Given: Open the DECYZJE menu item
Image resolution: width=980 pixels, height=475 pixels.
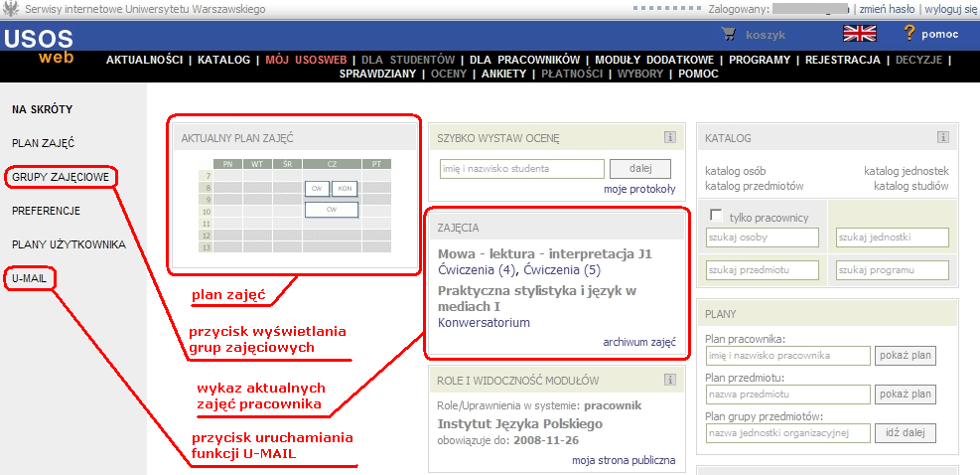Looking at the screenshot, I should pyautogui.click(x=918, y=60).
